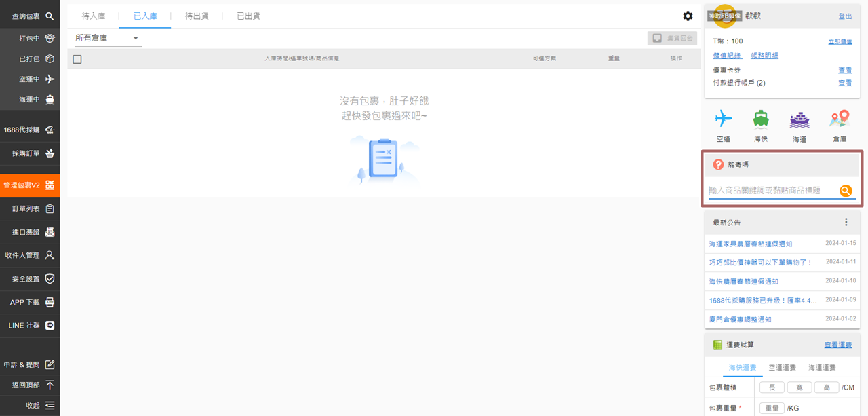Open 空運中 airplane icon in sidebar
Viewport: 868px width, 416px height.
(50, 79)
